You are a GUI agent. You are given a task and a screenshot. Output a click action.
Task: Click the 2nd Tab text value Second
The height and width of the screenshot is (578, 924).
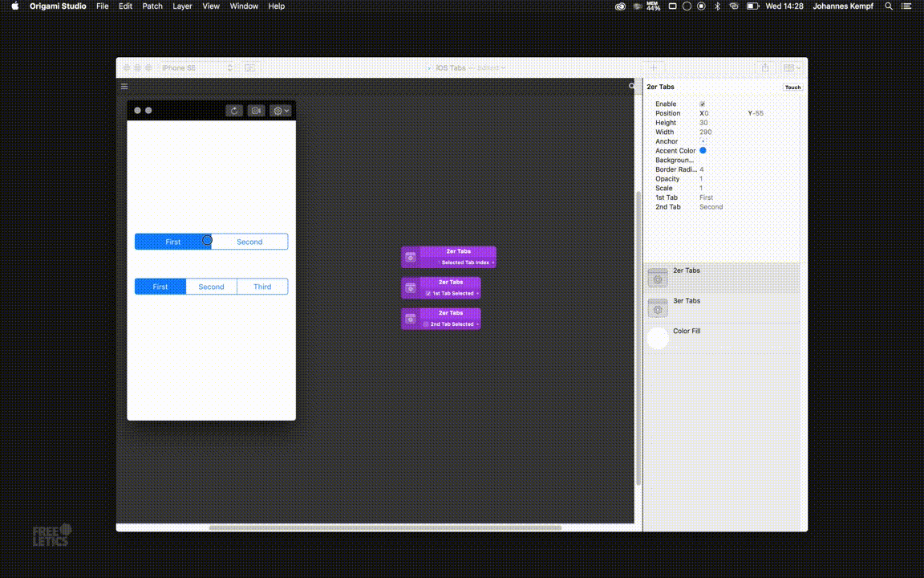pyautogui.click(x=711, y=207)
